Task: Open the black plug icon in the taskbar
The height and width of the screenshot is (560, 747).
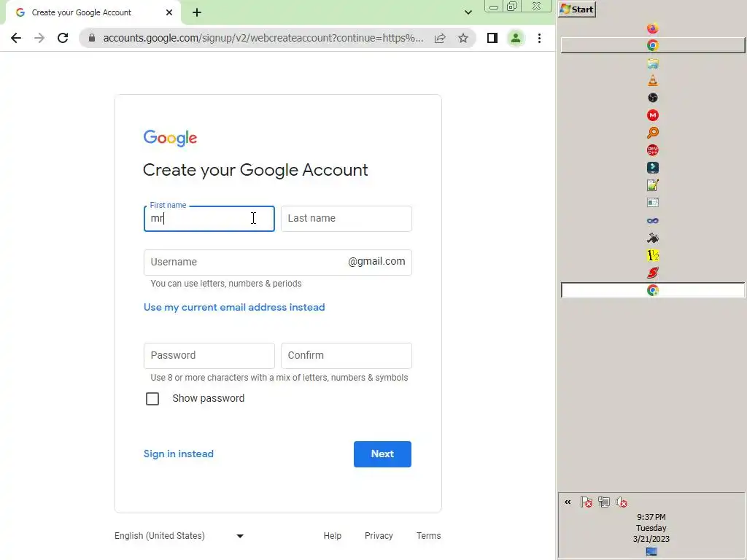Action: [x=653, y=238]
